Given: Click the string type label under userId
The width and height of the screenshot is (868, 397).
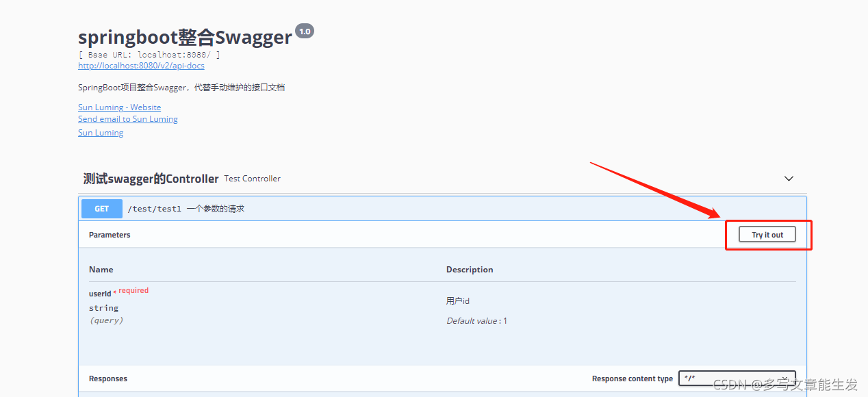Looking at the screenshot, I should pos(103,308).
